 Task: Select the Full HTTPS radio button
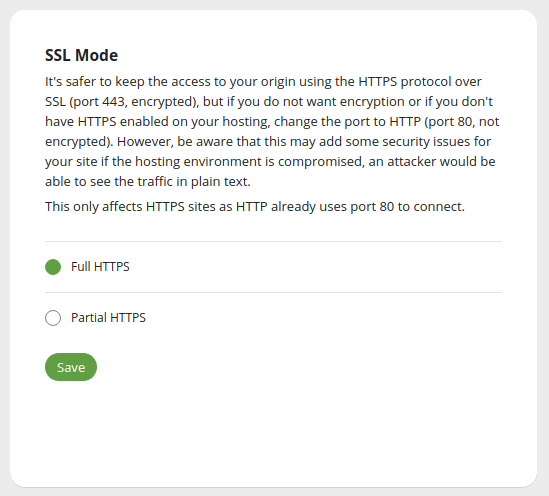53,267
